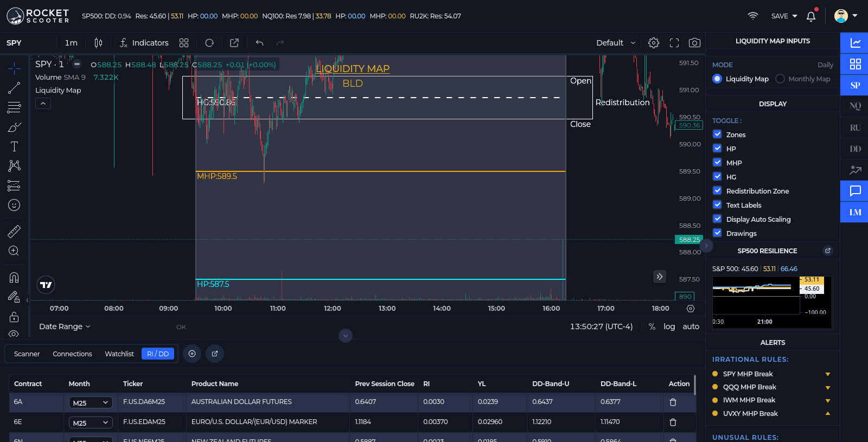The width and height of the screenshot is (868, 442).
Task: Open the Date Range dropdown
Action: tap(65, 326)
